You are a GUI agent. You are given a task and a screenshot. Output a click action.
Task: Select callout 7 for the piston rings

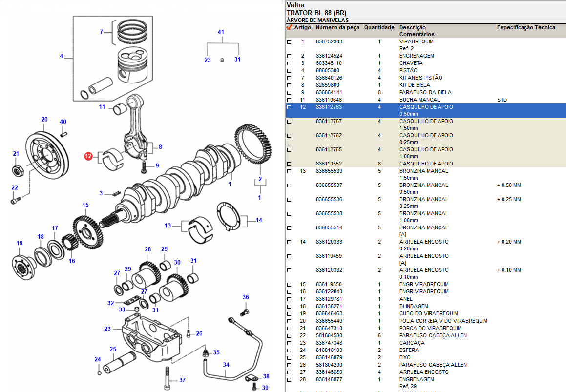point(102,32)
